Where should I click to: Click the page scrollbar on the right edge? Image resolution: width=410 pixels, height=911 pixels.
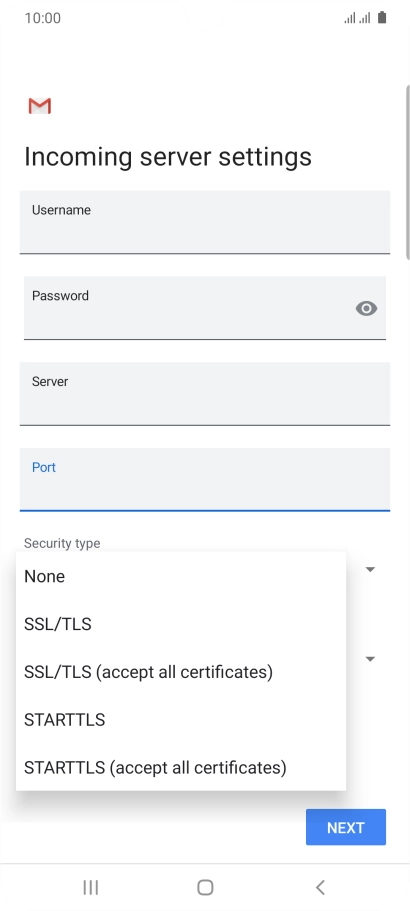408,172
